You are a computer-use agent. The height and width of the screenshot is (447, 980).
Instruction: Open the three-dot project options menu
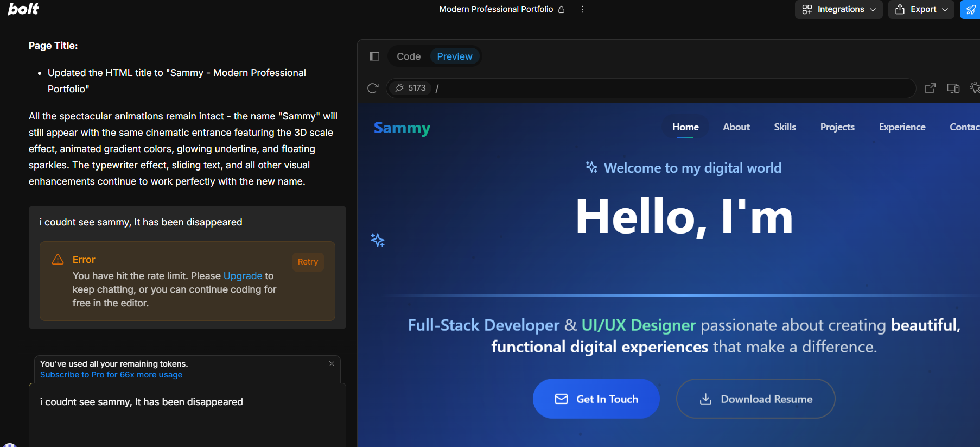pyautogui.click(x=582, y=9)
